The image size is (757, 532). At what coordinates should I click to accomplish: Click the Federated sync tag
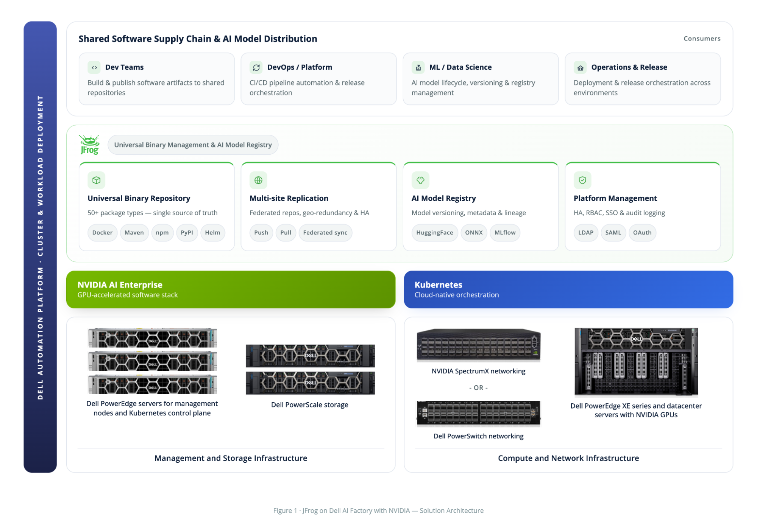pos(325,233)
